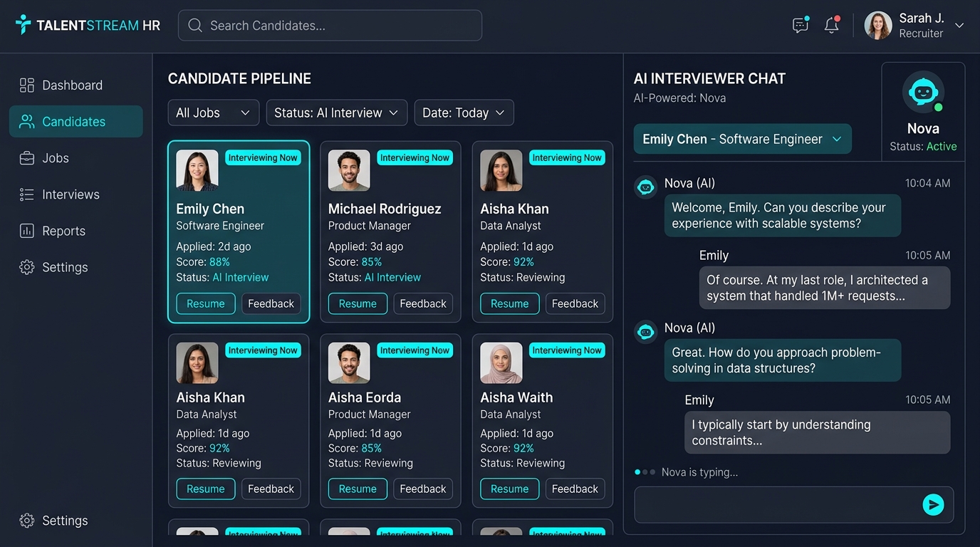Open Emily Chen - Software Engineer selector
The height and width of the screenshot is (547, 980).
[742, 139]
